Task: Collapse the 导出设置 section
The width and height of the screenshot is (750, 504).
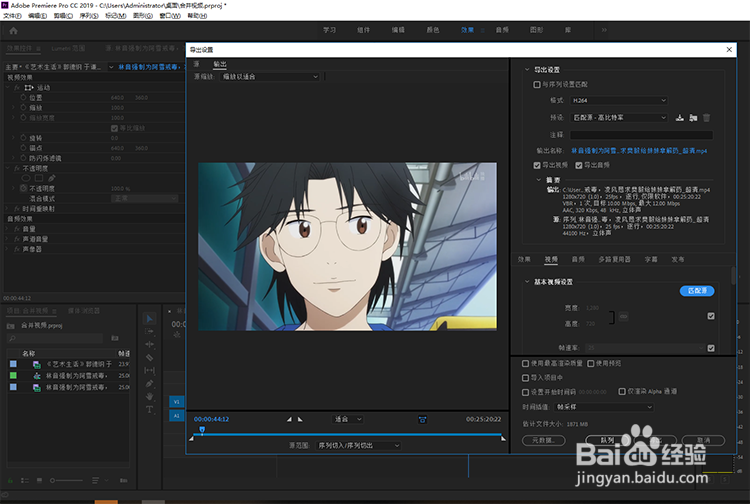Action: point(527,70)
